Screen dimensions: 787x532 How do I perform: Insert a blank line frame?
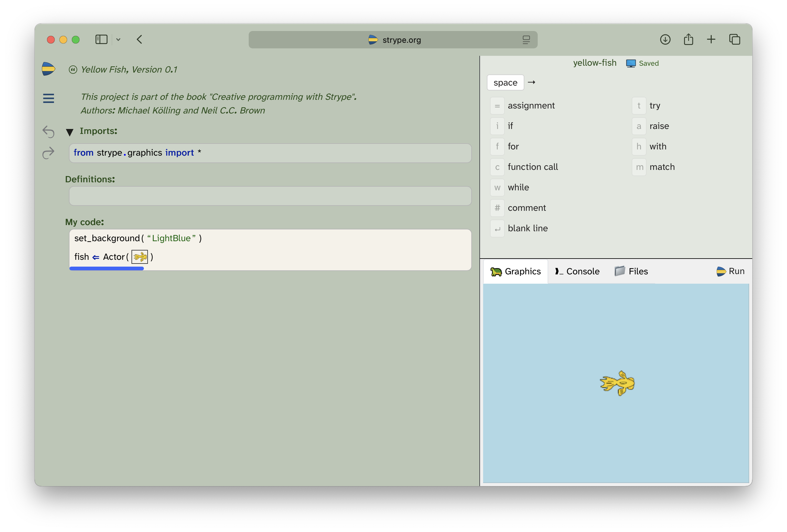[497, 228]
